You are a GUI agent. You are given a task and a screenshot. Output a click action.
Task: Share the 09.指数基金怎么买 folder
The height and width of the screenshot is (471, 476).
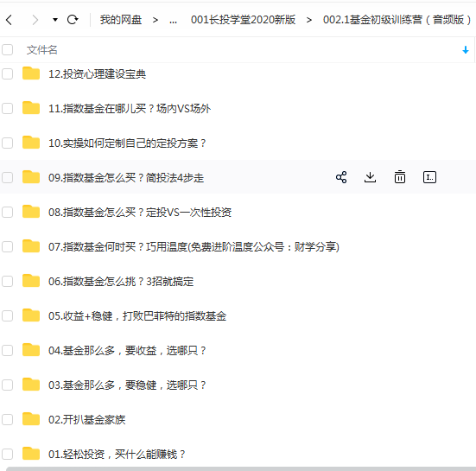pos(341,177)
